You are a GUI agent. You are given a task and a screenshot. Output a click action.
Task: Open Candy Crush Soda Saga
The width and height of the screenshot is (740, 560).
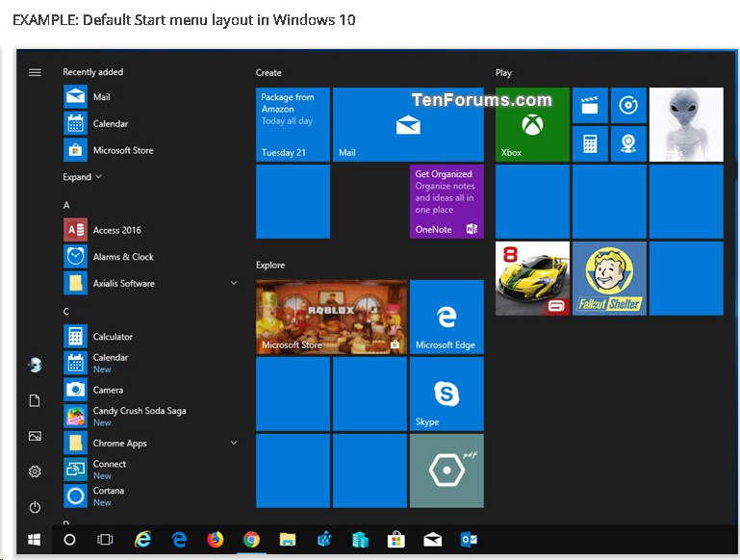coord(151,416)
